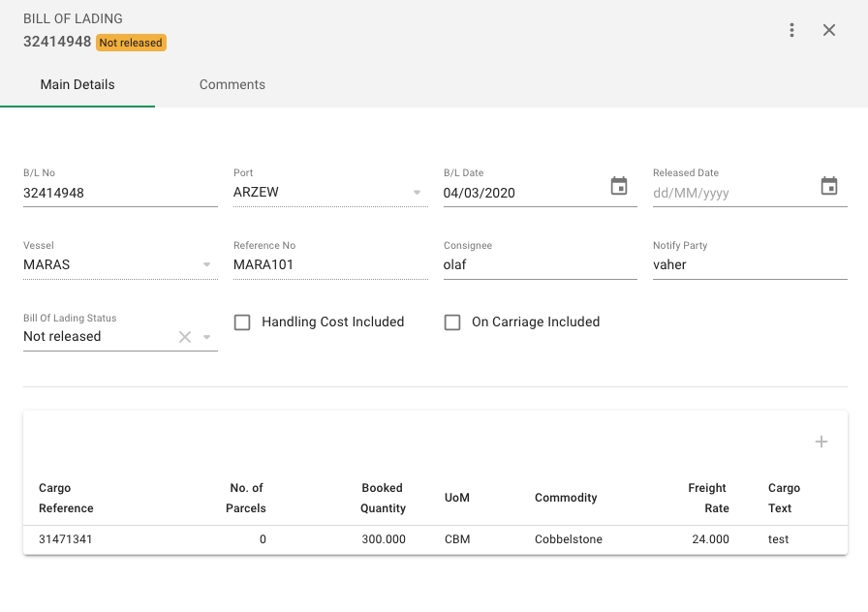This screenshot has height=612, width=868.
Task: Add a new cargo row with plus icon
Action: (821, 442)
